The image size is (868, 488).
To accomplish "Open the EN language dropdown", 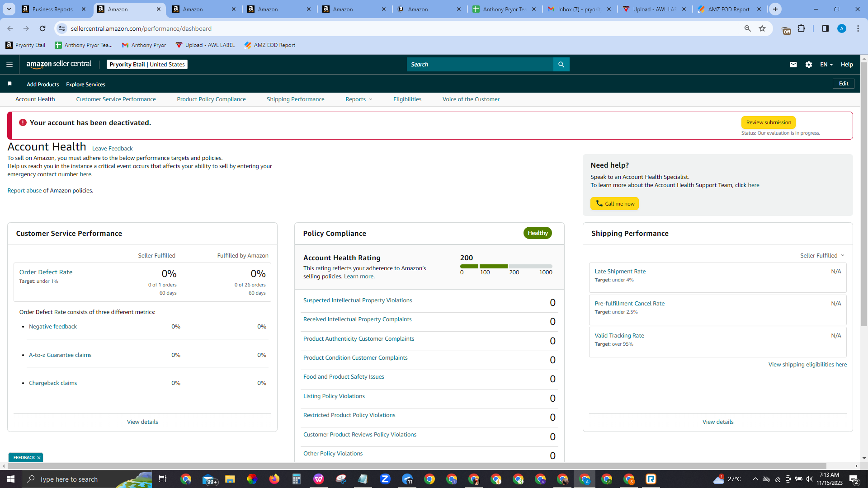I will (826, 65).
